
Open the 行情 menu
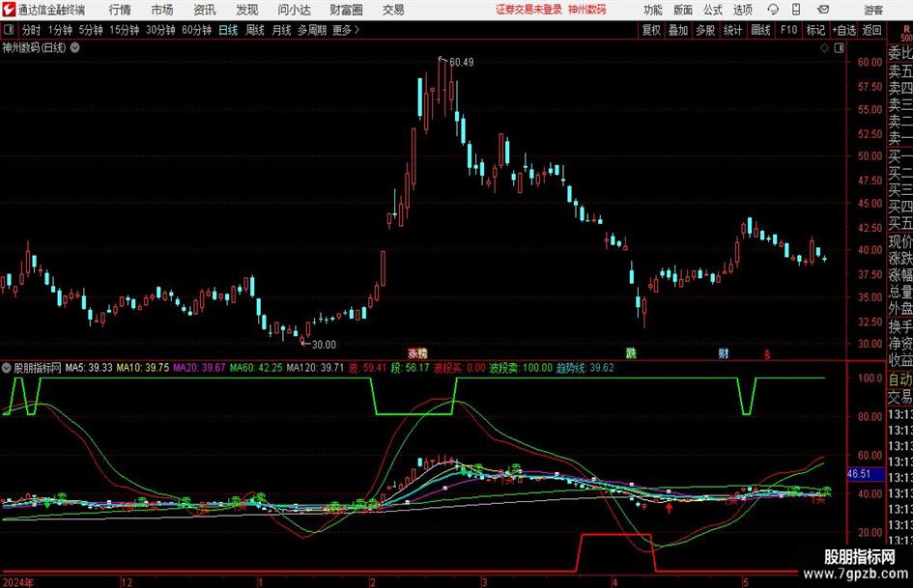tap(120, 10)
